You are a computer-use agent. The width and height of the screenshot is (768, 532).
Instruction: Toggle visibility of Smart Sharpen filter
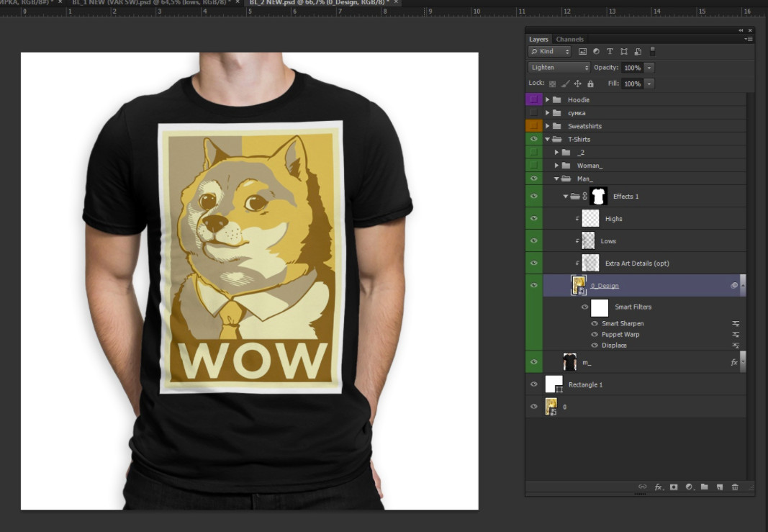pos(595,323)
